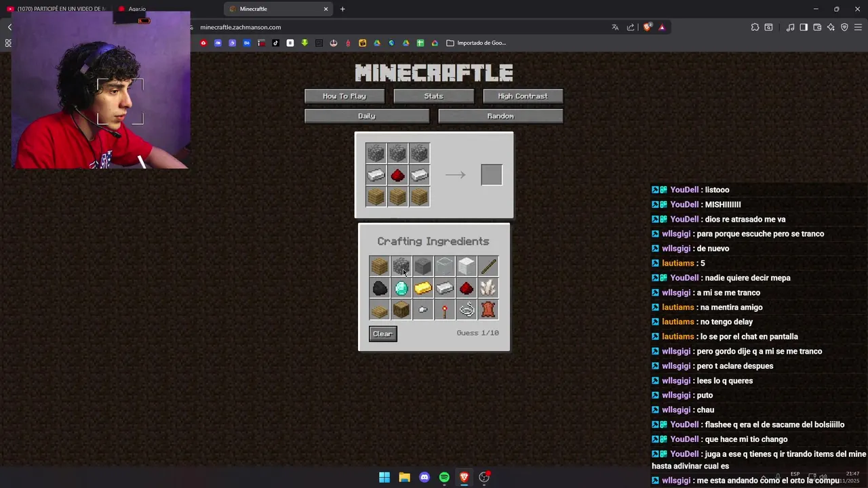Select the small gray nugget ingredient
The height and width of the screenshot is (488, 868).
[422, 310]
